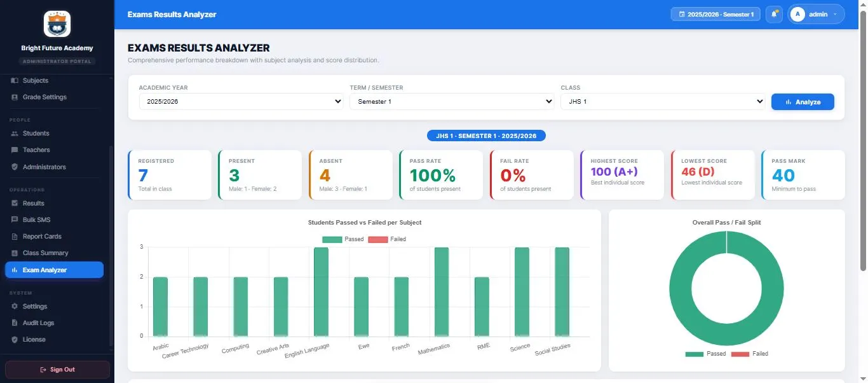Click the Settings gear icon in sidebar

(15, 307)
